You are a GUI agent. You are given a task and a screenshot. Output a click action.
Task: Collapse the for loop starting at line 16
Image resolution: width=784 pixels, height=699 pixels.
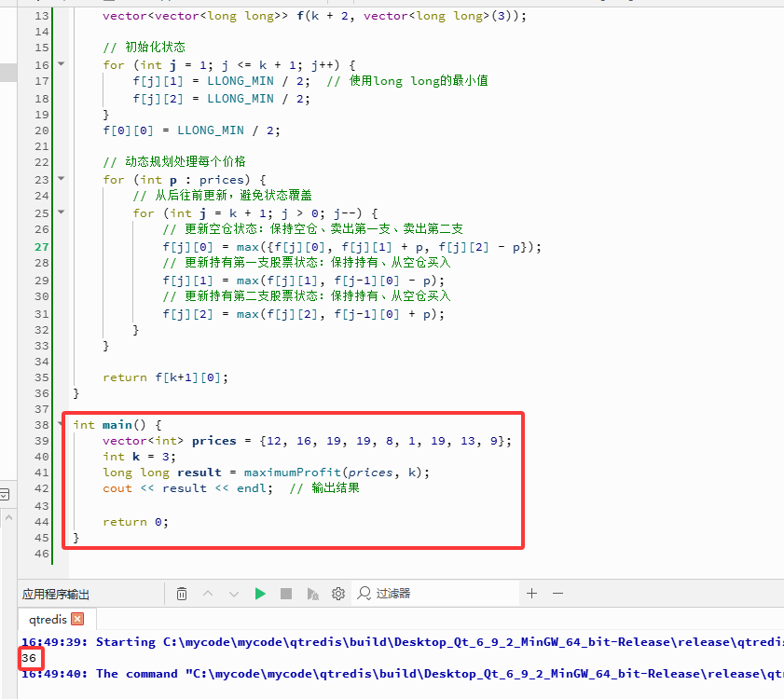pos(61,64)
